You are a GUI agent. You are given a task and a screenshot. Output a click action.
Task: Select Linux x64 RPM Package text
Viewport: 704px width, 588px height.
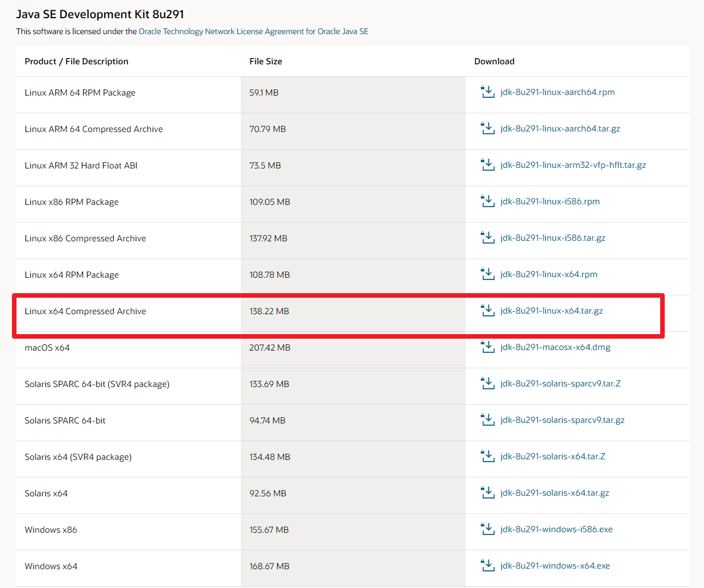72,275
